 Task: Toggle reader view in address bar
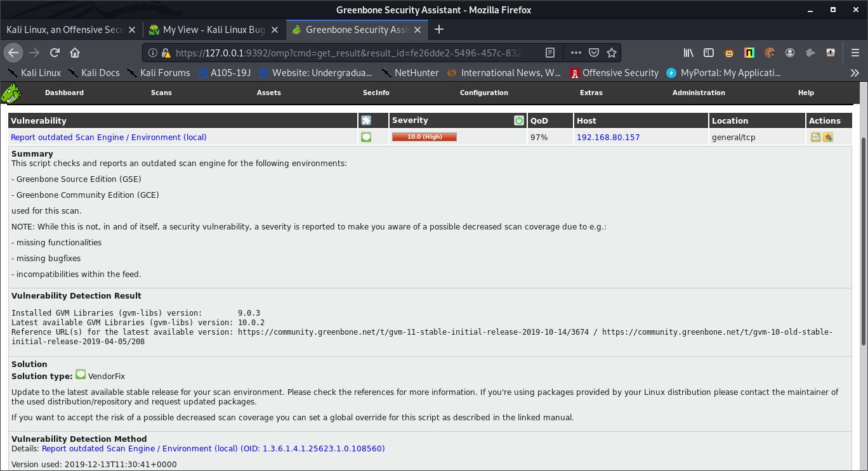[x=551, y=53]
